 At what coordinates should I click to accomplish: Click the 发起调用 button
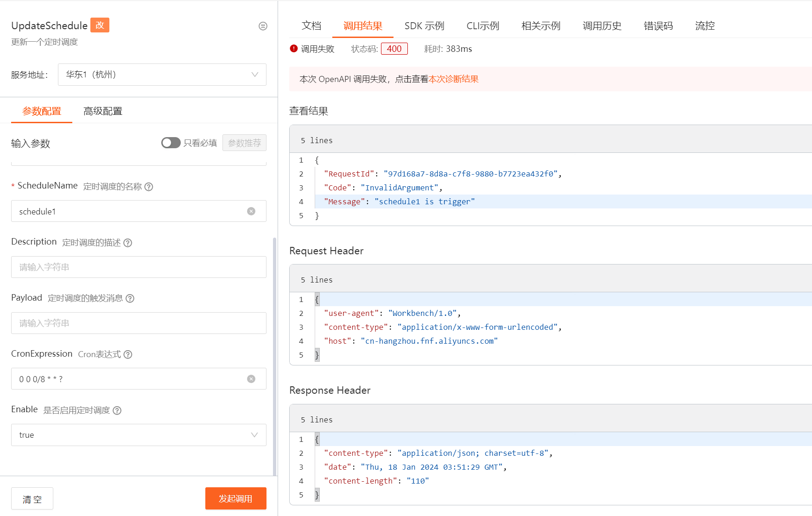point(236,498)
